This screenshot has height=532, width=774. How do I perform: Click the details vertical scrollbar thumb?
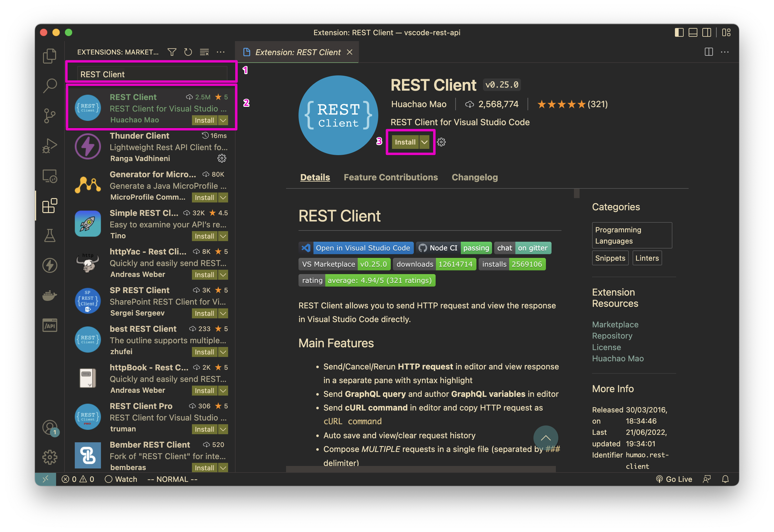point(576,194)
